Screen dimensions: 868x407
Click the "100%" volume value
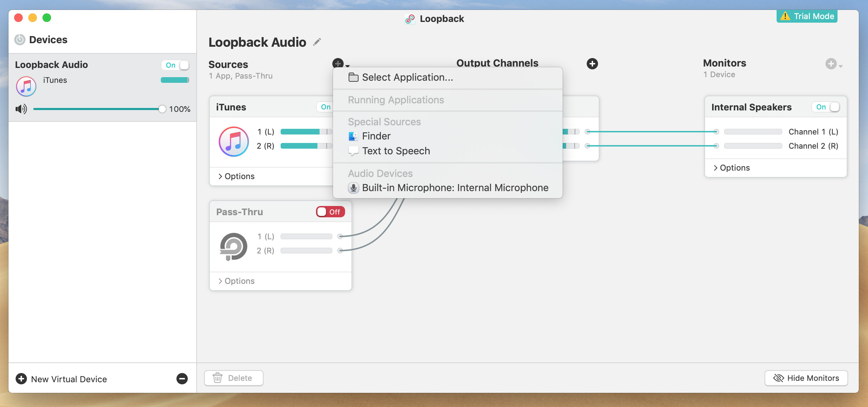(180, 109)
